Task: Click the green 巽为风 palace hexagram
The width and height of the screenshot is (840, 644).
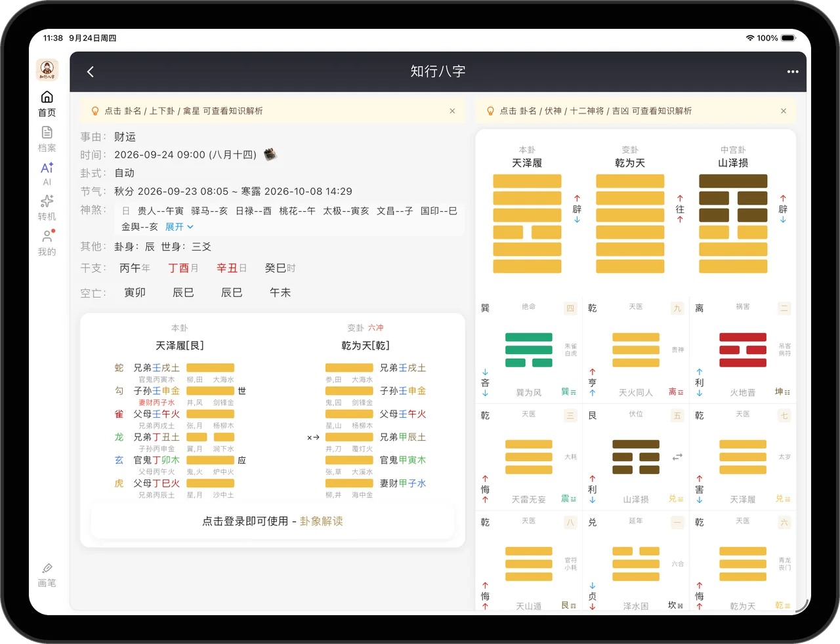Action: (x=529, y=350)
